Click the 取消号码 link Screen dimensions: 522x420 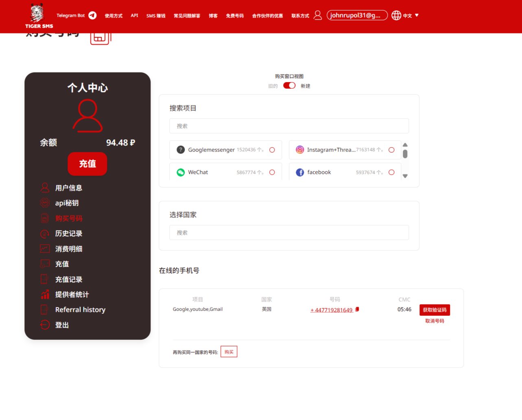pyautogui.click(x=435, y=321)
